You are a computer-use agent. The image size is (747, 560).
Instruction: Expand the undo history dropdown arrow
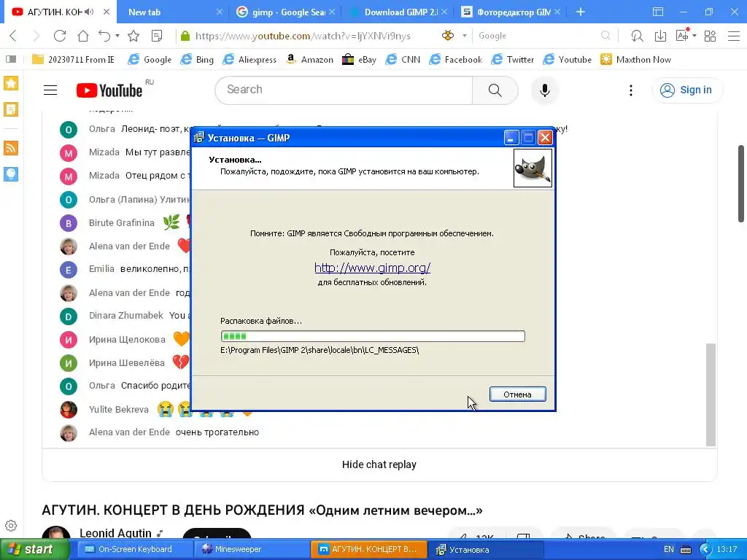tap(117, 36)
